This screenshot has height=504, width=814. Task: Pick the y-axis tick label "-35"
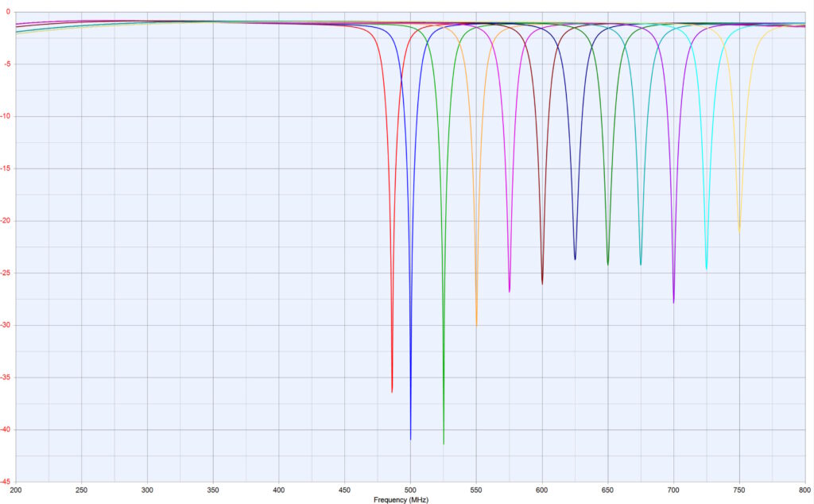point(6,378)
